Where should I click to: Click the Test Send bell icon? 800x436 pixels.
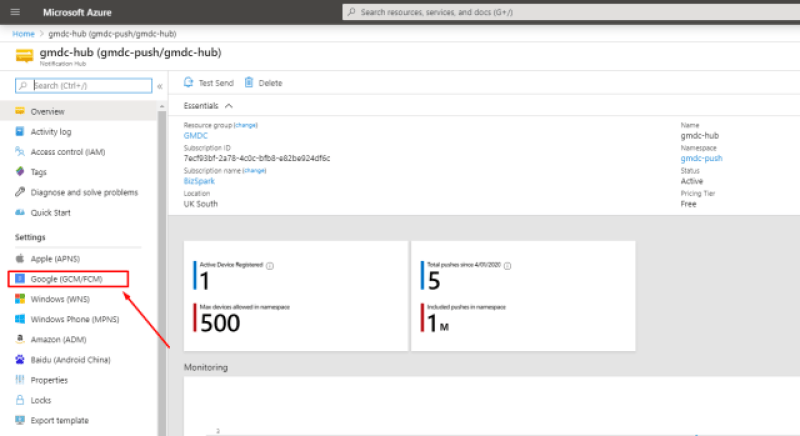tap(188, 82)
